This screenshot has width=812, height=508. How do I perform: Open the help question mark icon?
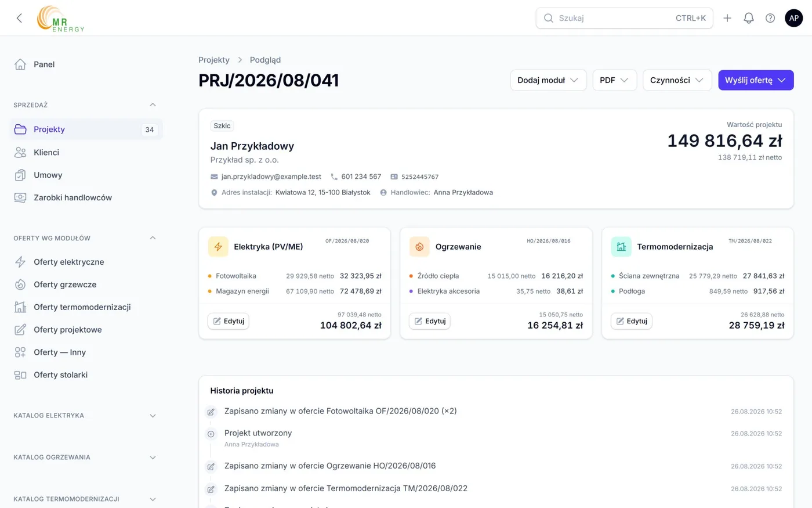click(770, 18)
